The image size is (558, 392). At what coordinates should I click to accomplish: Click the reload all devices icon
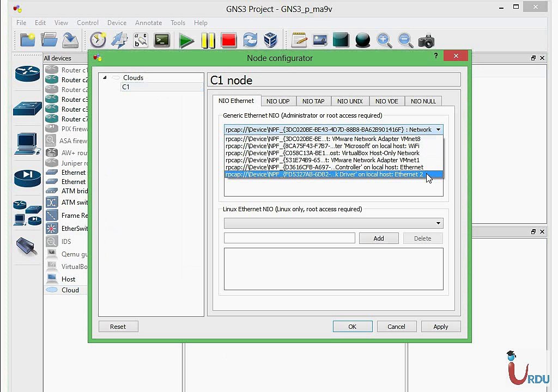point(250,40)
